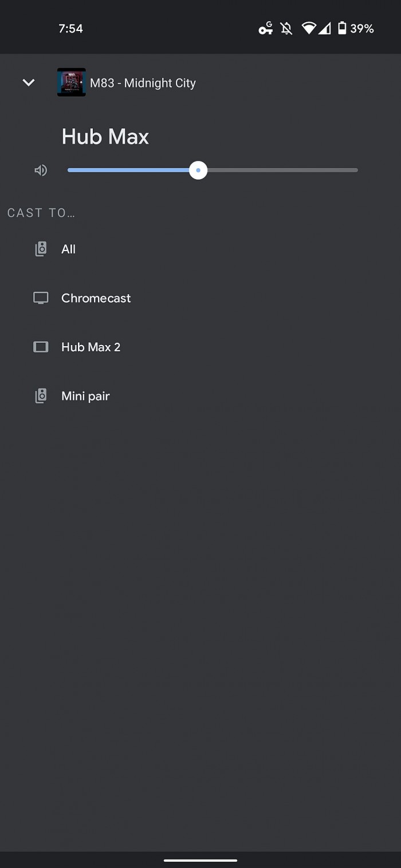Tap the unfilled part of volume track

click(282, 171)
